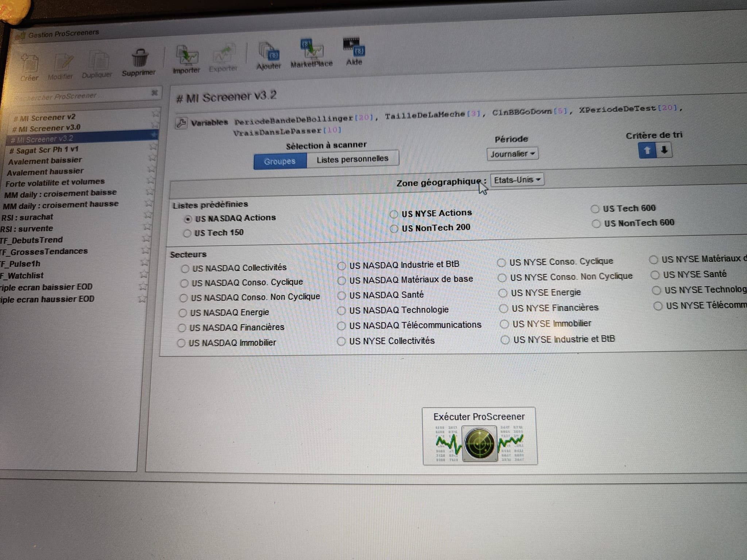Viewport: 747px width, 560px height.
Task: Click the Importer toolbar icon
Action: 186,55
